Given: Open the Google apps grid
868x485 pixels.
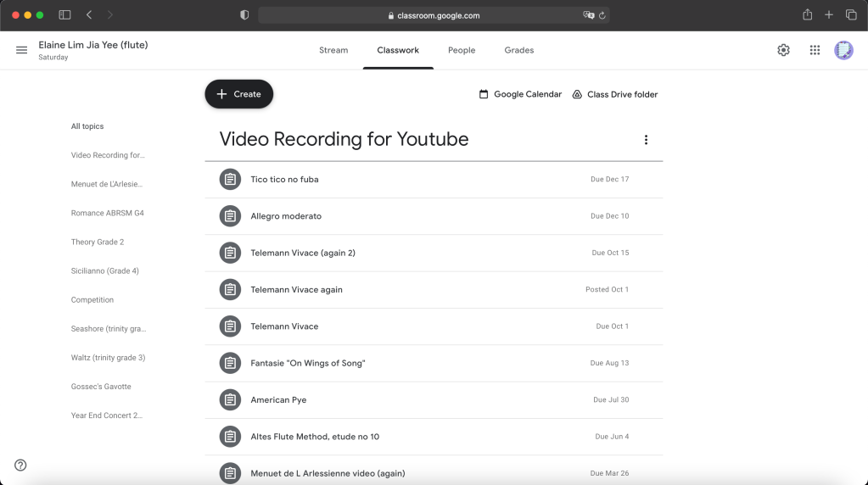Looking at the screenshot, I should point(815,51).
